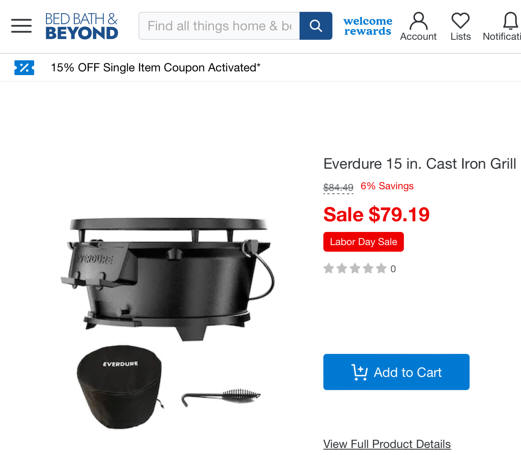Click the struck-through $84.49 original price
Screen dimensions: 521x455
pyautogui.click(x=338, y=187)
